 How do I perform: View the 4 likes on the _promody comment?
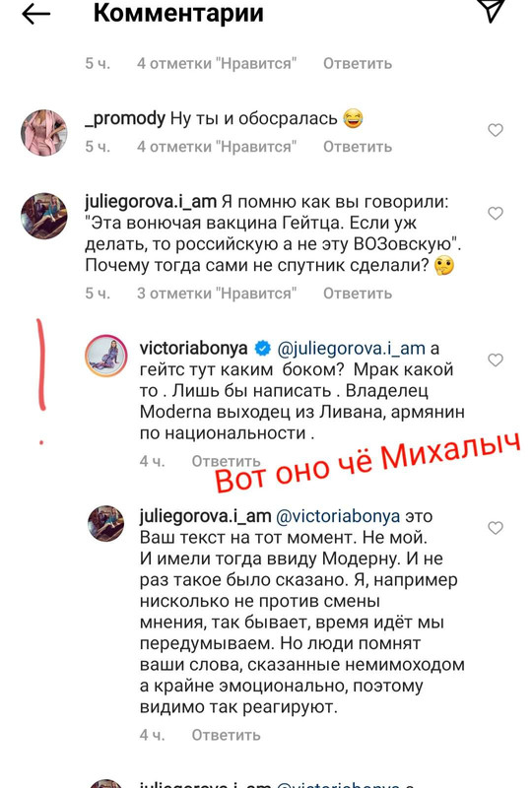[217, 147]
